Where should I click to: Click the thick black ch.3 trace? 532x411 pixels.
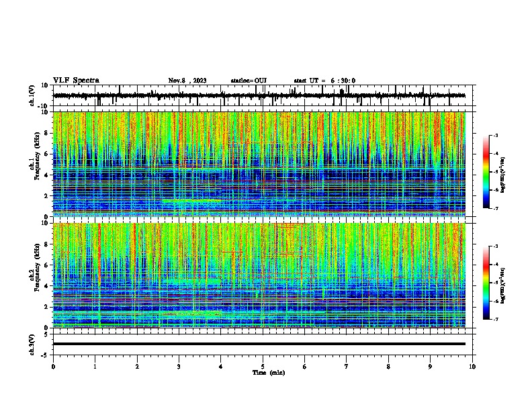[x=259, y=344]
